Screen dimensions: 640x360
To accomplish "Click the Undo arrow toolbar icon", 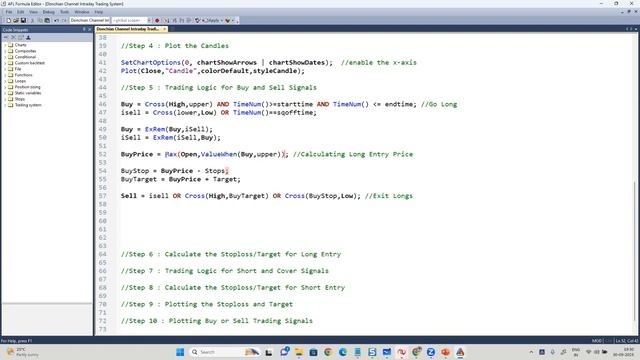I will point(56,20).
